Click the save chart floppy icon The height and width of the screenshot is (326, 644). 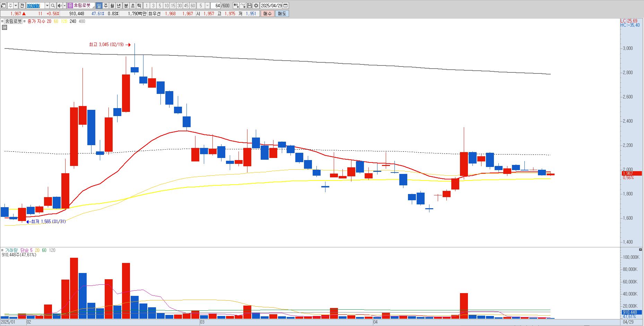click(x=250, y=6)
